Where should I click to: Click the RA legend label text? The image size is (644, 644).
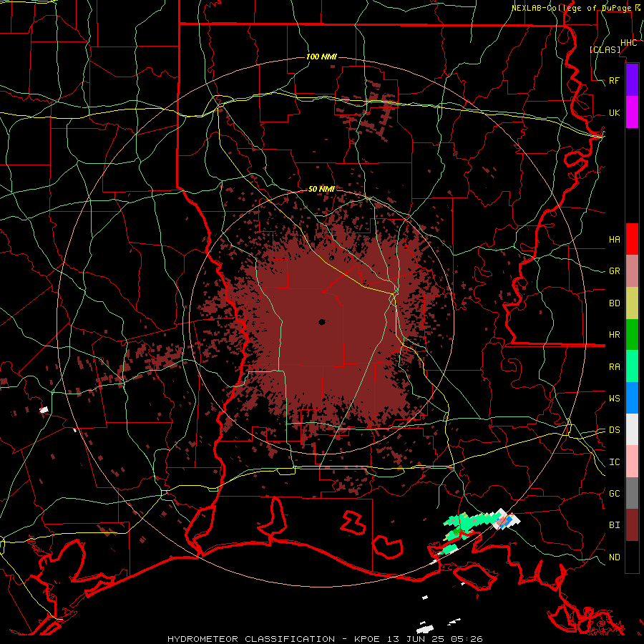tap(614, 366)
